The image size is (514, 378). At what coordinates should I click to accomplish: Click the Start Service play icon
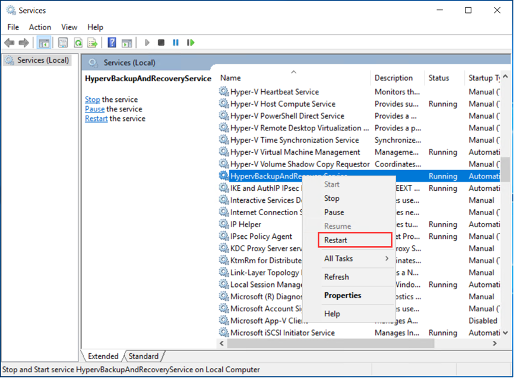[x=147, y=43]
